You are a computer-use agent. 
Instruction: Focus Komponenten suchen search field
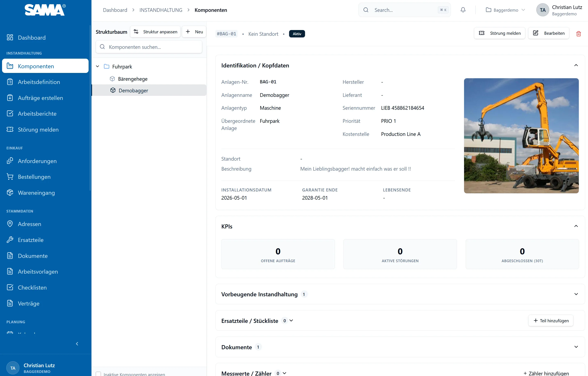point(149,47)
